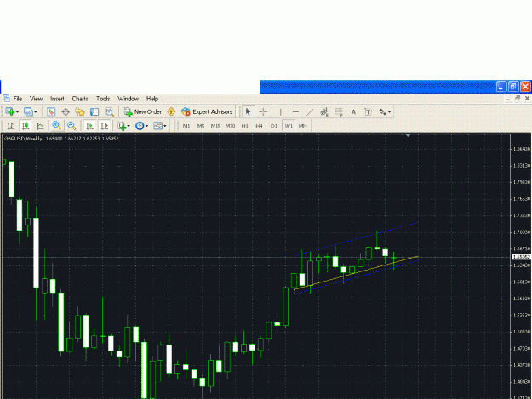Open the Window menu

click(x=128, y=99)
